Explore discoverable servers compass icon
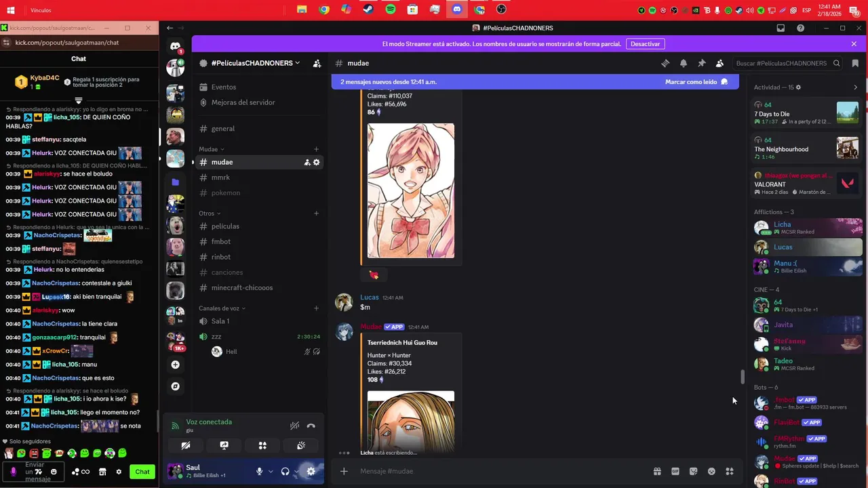Image resolution: width=868 pixels, height=488 pixels. pos(176,386)
